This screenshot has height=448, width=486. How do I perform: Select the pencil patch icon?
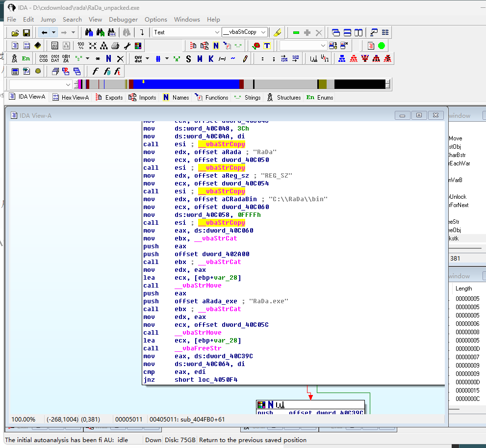click(x=246, y=59)
